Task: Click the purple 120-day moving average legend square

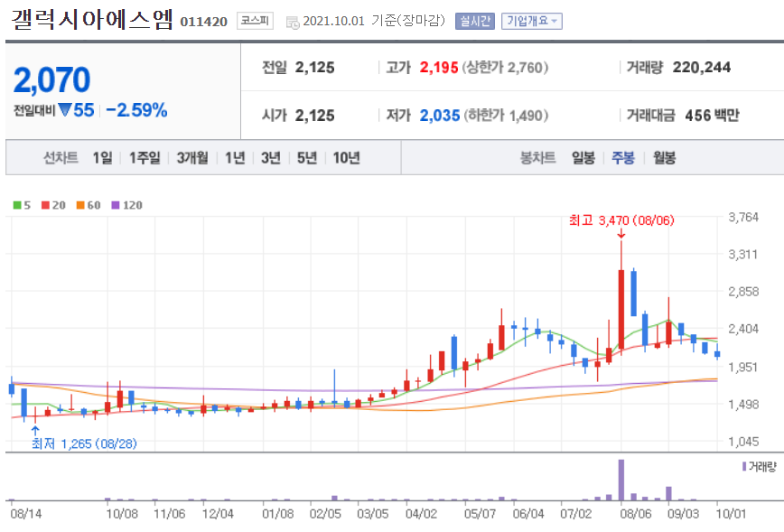Action: point(115,204)
